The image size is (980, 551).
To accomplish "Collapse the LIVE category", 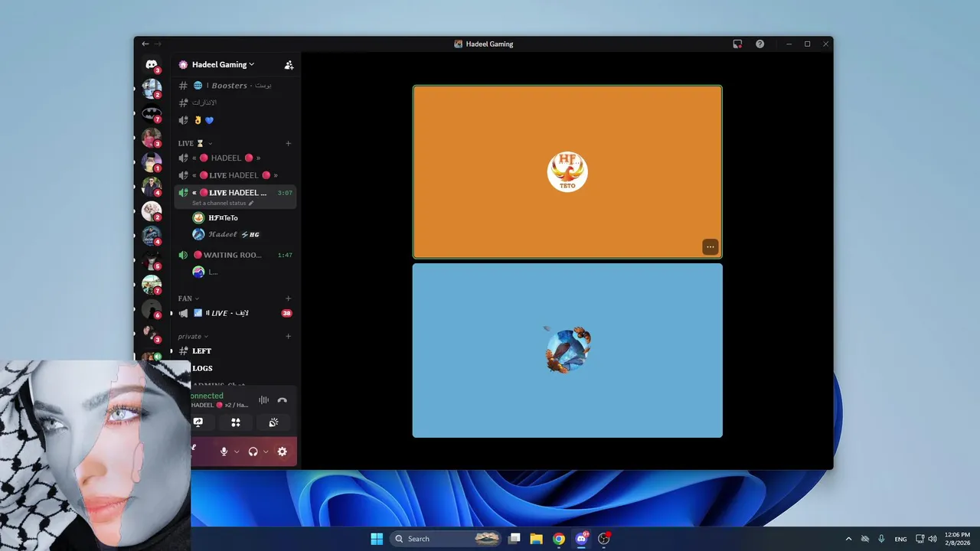I will coord(196,143).
